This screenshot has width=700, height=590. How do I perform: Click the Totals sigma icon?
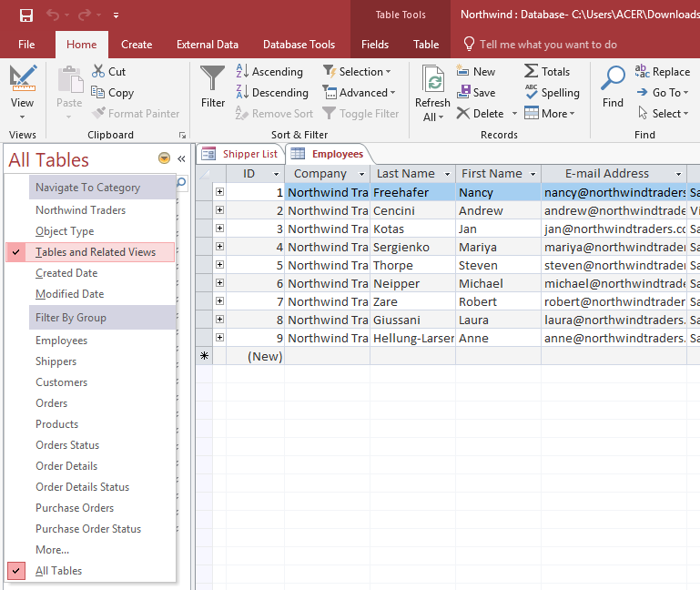point(547,71)
